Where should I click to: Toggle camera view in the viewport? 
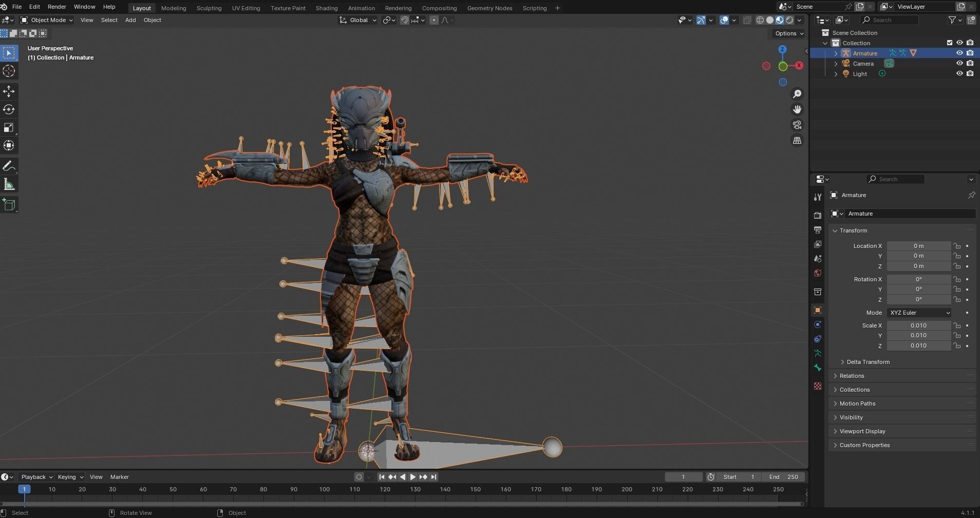point(797,125)
